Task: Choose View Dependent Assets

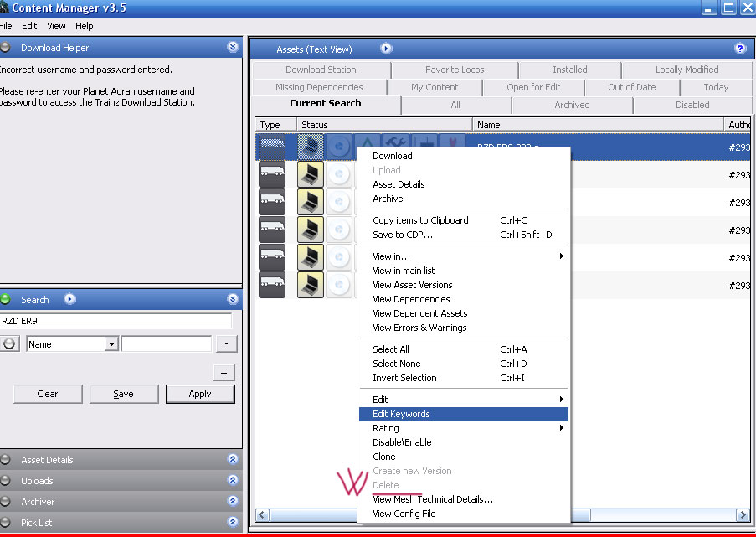Action: pos(463,313)
